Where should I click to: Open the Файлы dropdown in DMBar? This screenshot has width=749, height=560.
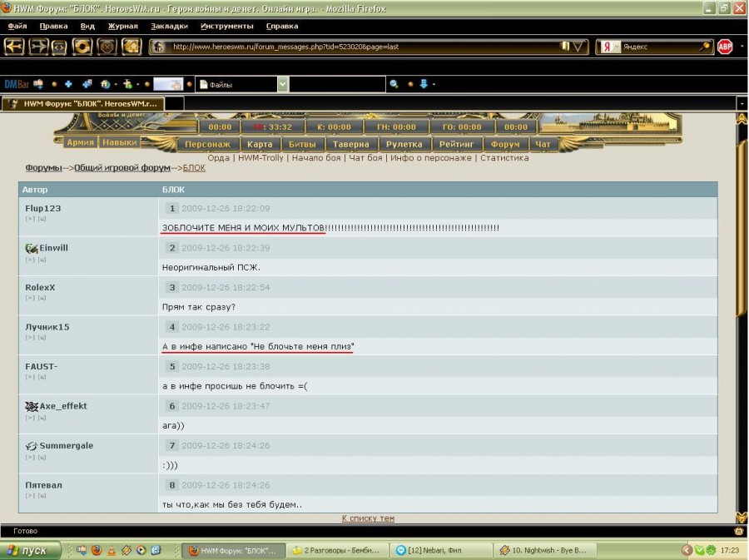283,84
